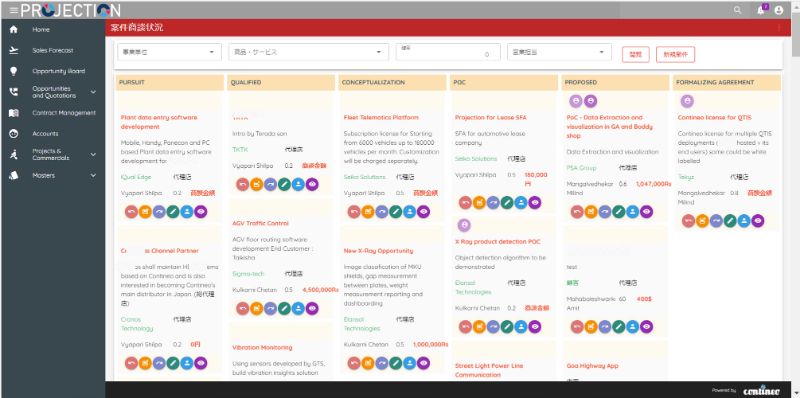Click the red-outlined button left of 新規案件
The height and width of the screenshot is (398, 800).
[635, 54]
